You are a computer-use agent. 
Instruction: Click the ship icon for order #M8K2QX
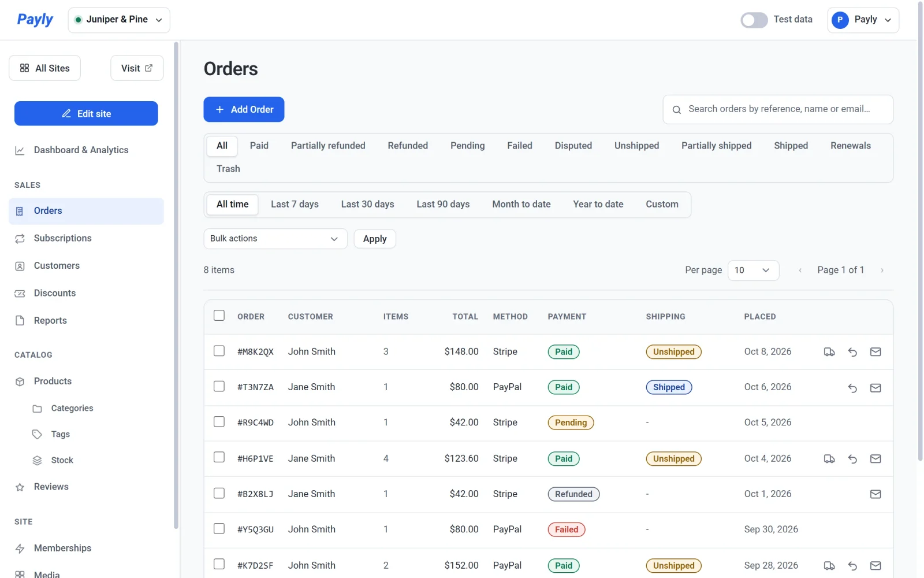pyautogui.click(x=829, y=352)
